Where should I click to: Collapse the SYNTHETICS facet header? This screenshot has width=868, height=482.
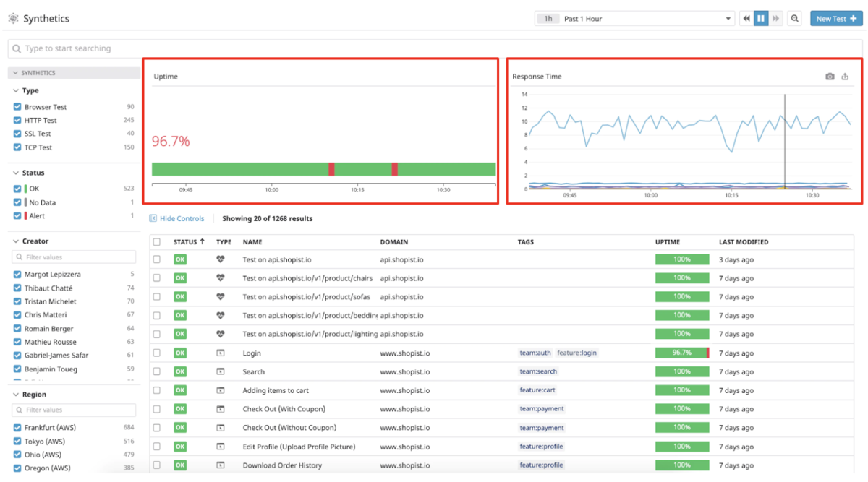74,73
